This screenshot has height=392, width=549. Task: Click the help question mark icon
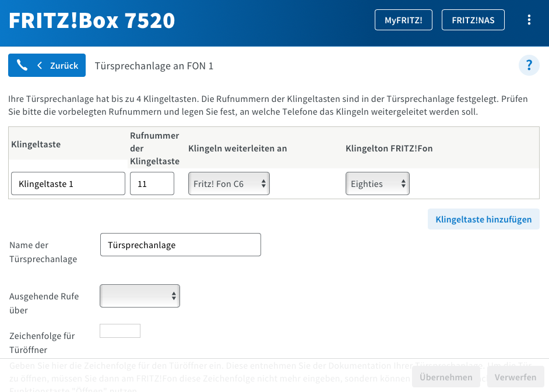click(529, 65)
